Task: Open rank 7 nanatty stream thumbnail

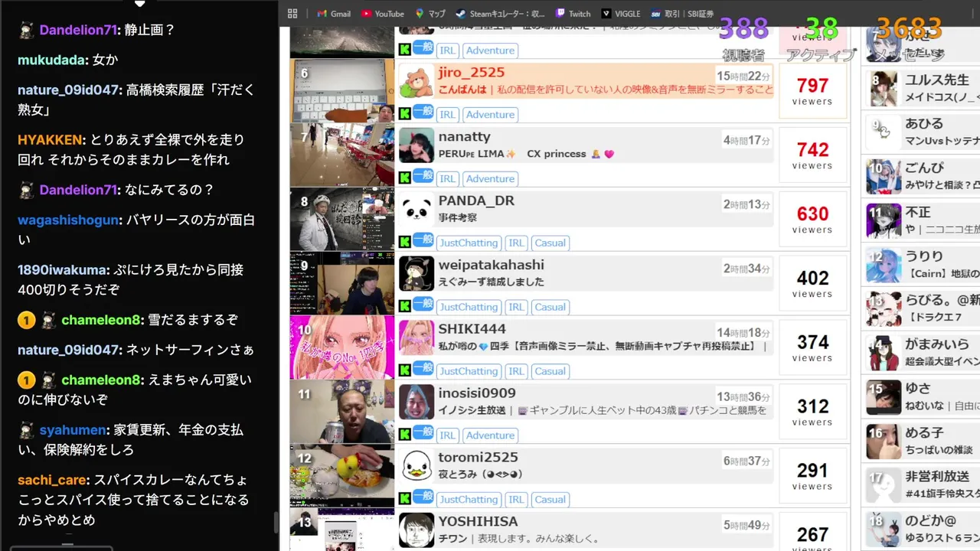Action: 342,155
